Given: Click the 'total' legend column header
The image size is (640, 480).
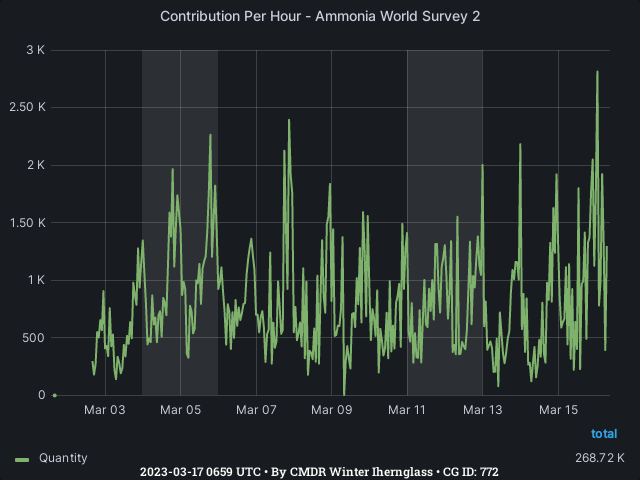Looking at the screenshot, I should (604, 433).
